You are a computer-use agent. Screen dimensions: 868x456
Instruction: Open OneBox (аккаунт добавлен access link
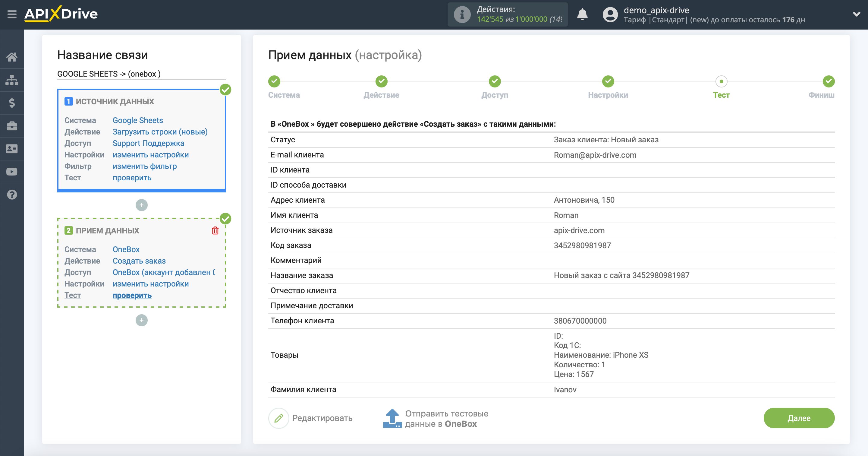pos(164,273)
